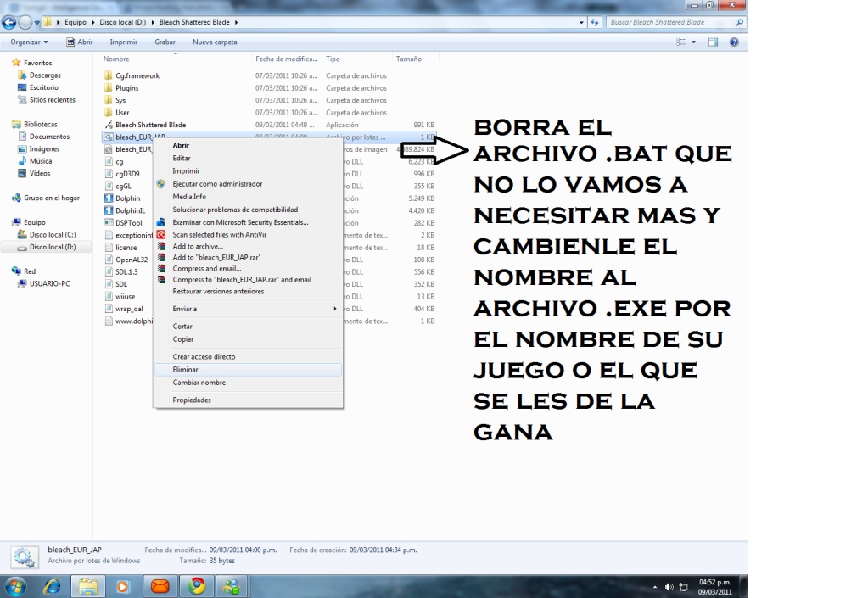Click Grabar in the Explorer toolbar
The image size is (868, 598).
[165, 42]
